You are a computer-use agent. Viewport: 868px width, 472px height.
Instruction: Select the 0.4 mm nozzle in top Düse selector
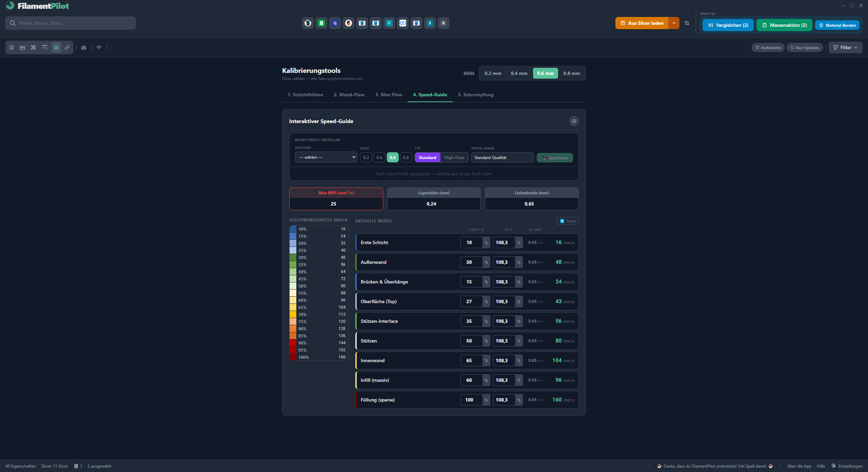[x=519, y=73]
